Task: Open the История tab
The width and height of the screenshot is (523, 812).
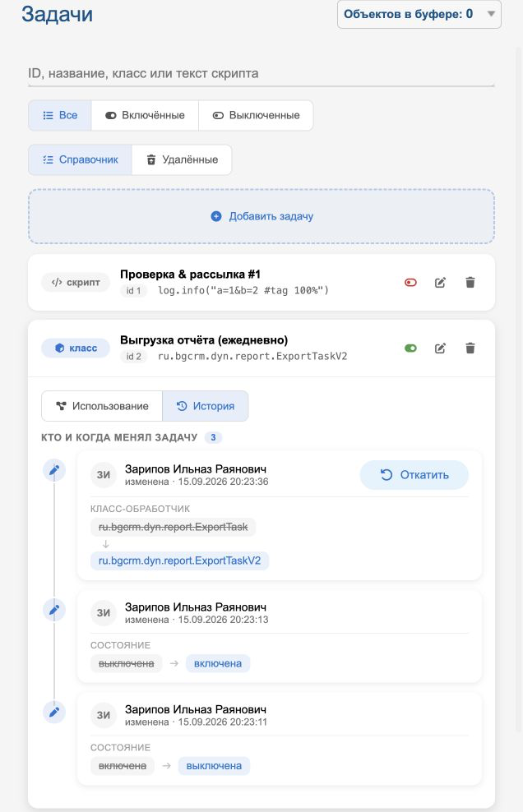Action: click(206, 406)
